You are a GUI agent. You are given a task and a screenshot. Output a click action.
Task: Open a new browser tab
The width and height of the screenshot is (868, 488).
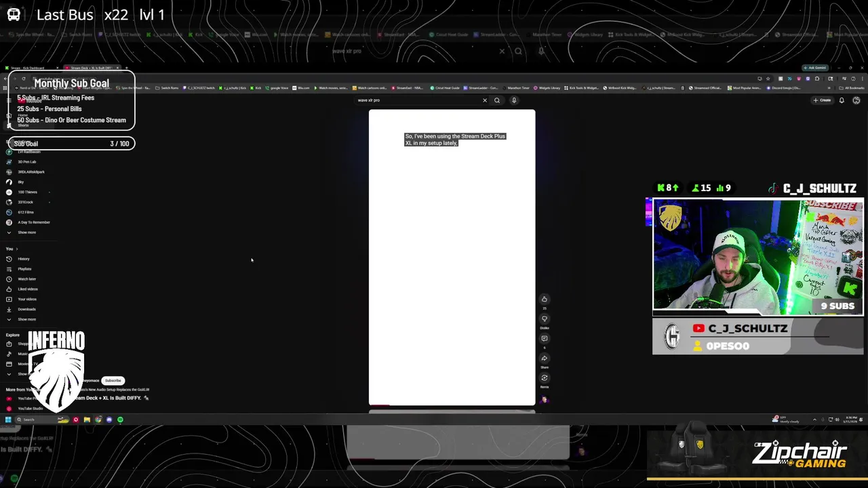pos(126,68)
